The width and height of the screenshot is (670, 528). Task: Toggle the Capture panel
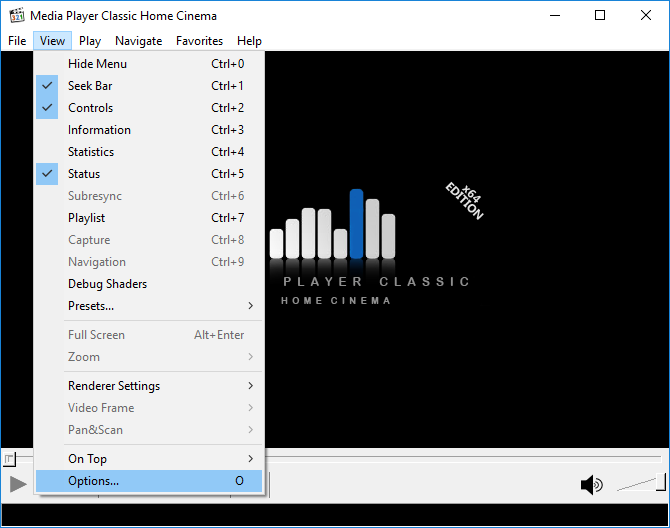tap(149, 240)
